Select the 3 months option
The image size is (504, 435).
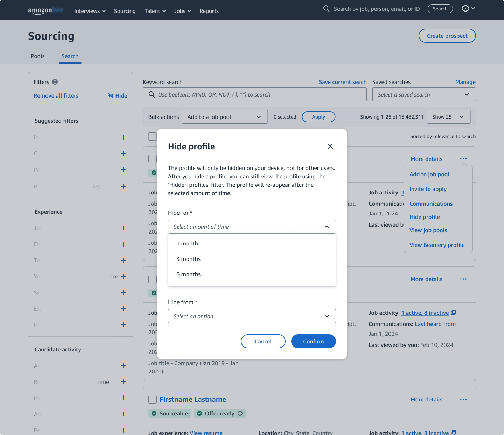(x=252, y=259)
